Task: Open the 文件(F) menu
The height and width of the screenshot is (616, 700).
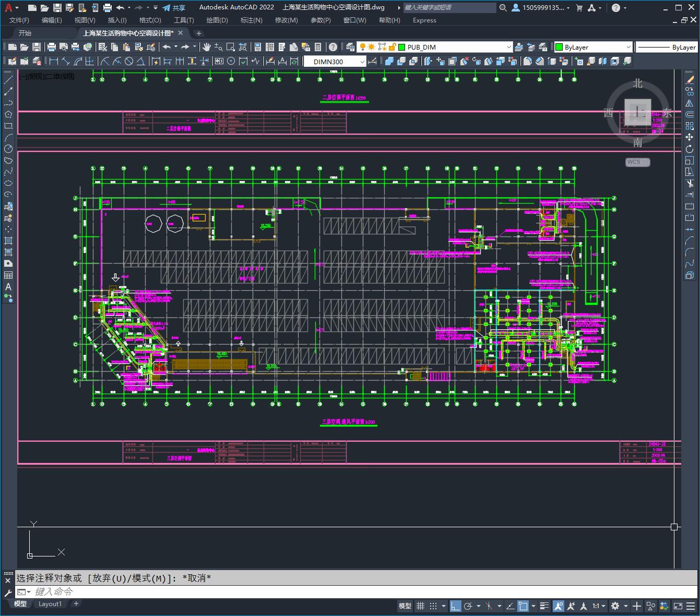Action: 19,20
